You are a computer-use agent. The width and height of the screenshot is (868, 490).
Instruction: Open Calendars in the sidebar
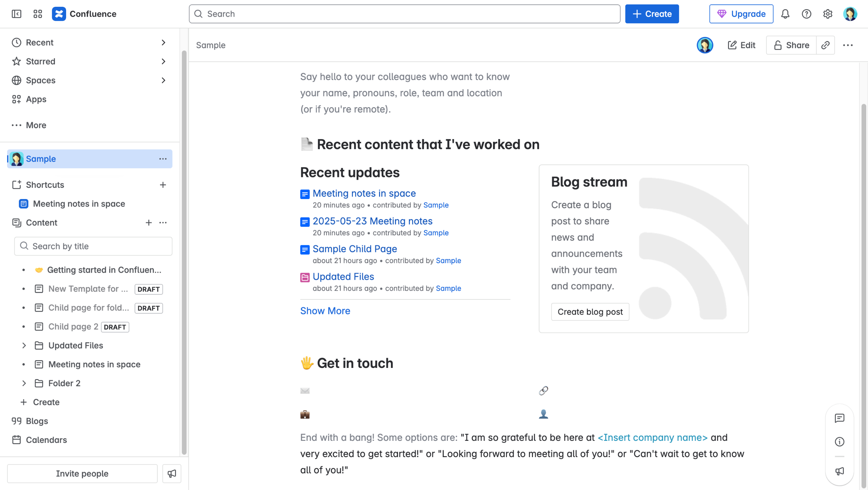click(46, 440)
